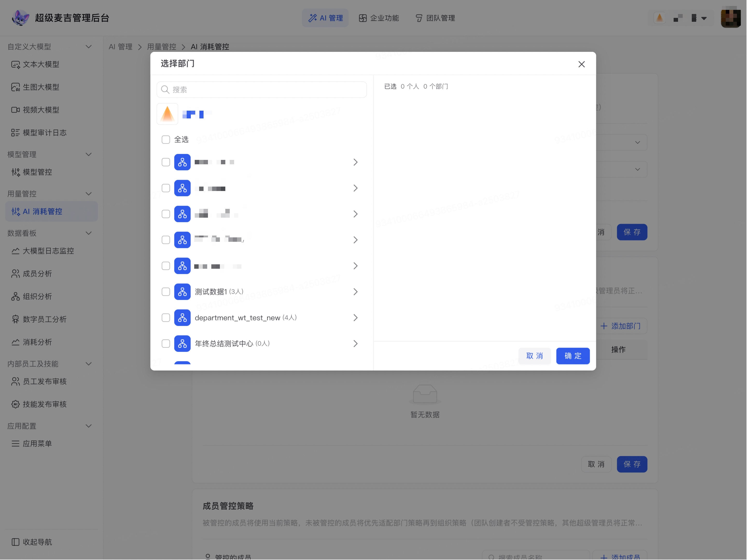Image resolution: width=747 pixels, height=560 pixels.
Task: Open the 技能发布审核 sidebar item
Action: (51, 404)
